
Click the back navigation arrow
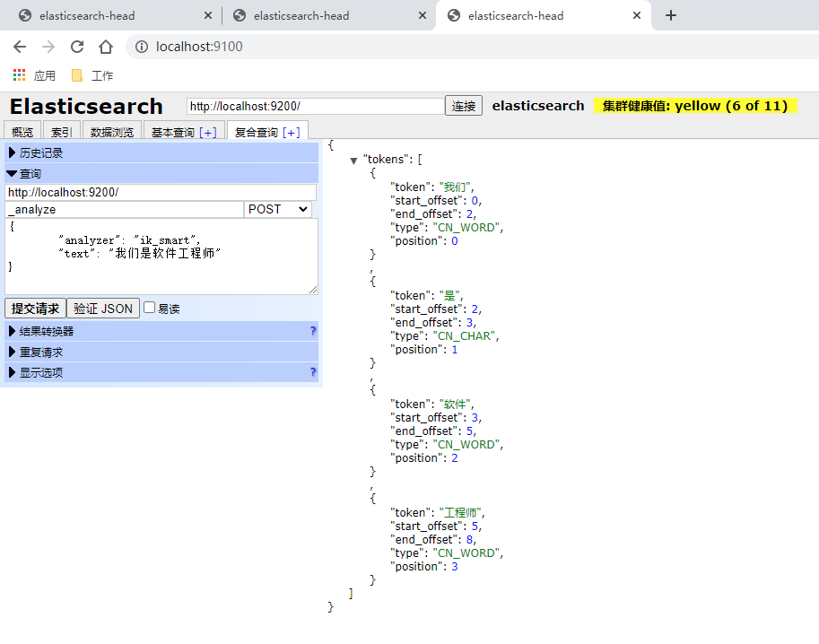pos(19,47)
